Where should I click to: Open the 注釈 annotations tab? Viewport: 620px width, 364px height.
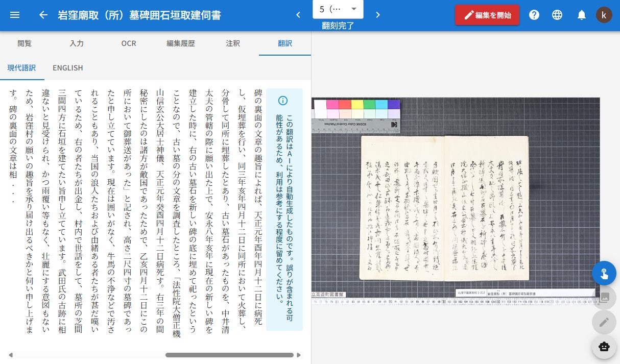[x=233, y=43]
